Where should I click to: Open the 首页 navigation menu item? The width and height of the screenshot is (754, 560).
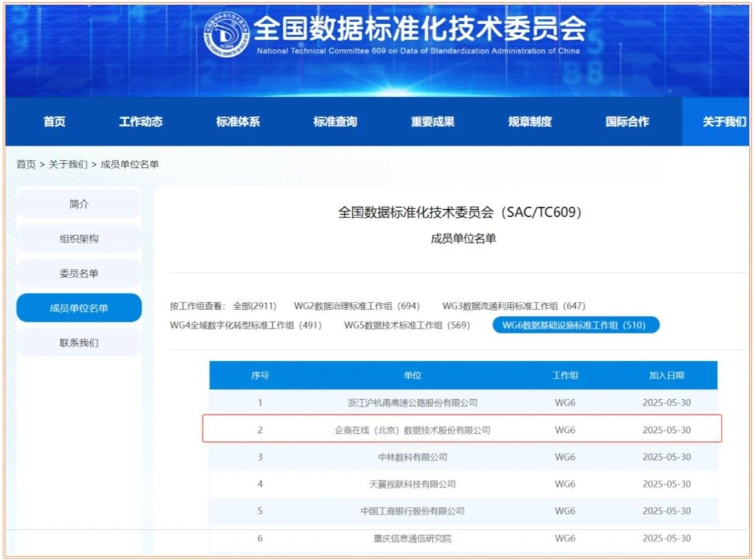click(x=54, y=122)
